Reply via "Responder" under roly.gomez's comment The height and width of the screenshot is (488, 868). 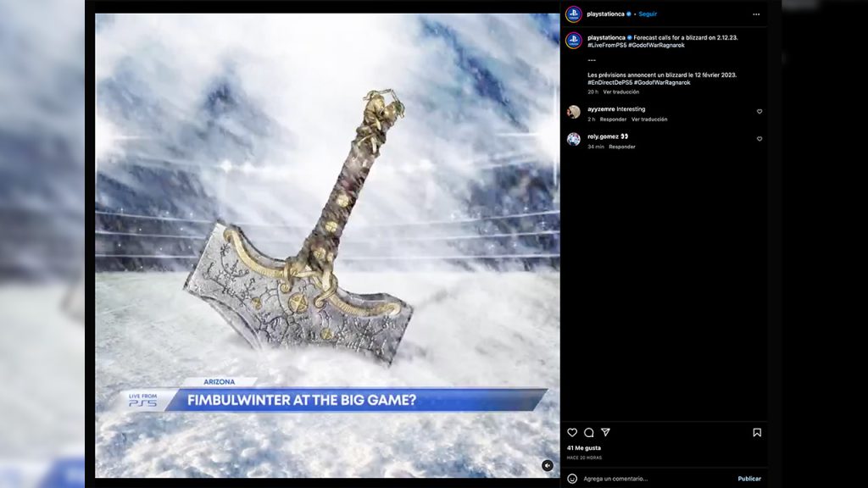click(x=621, y=147)
